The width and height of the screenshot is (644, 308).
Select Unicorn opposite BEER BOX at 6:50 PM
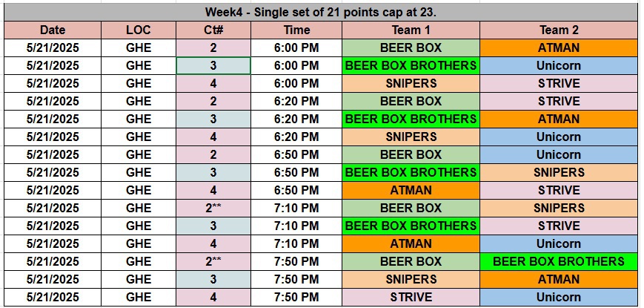558,155
